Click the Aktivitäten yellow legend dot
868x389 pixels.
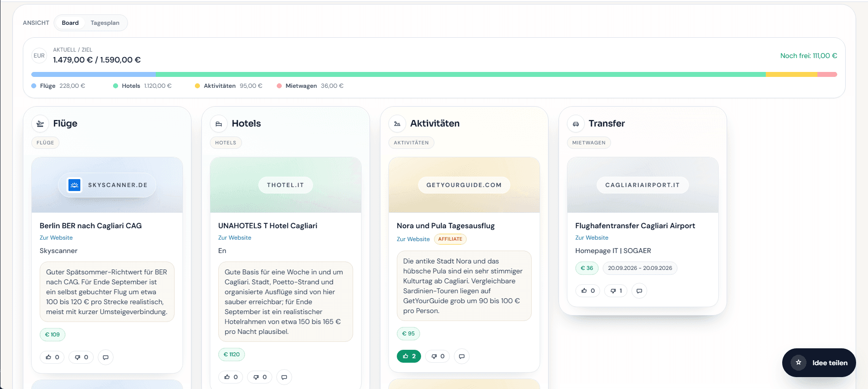[197, 86]
